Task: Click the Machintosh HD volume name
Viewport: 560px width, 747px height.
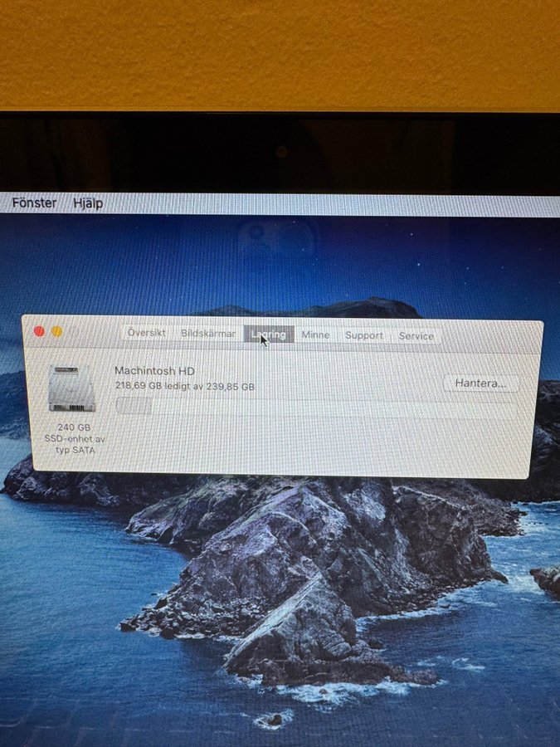Action: point(154,371)
